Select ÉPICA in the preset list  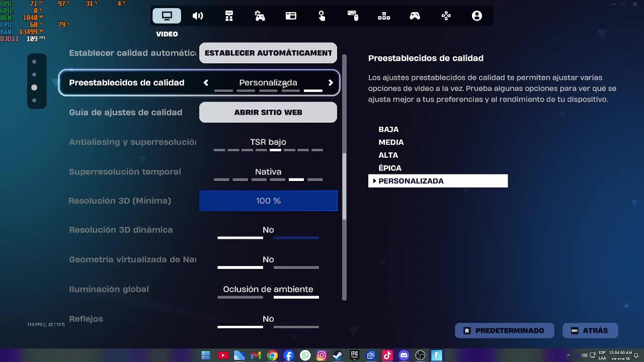pyautogui.click(x=390, y=168)
